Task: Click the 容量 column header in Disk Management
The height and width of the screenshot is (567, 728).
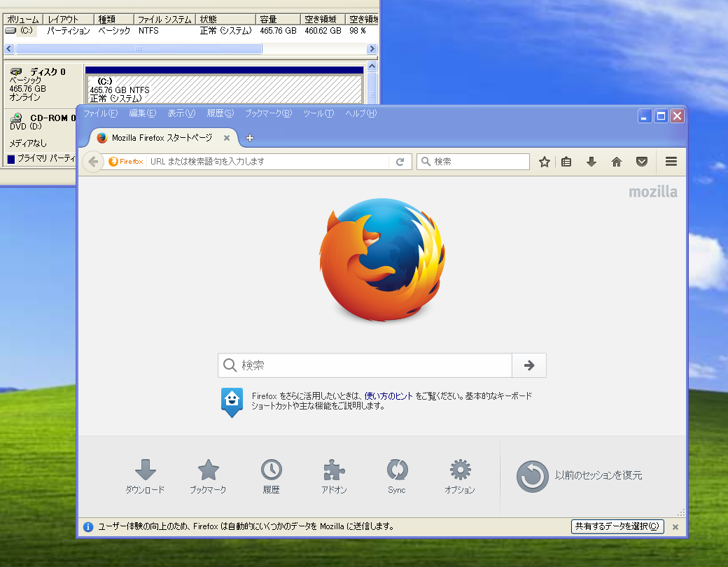Action: coord(278,19)
